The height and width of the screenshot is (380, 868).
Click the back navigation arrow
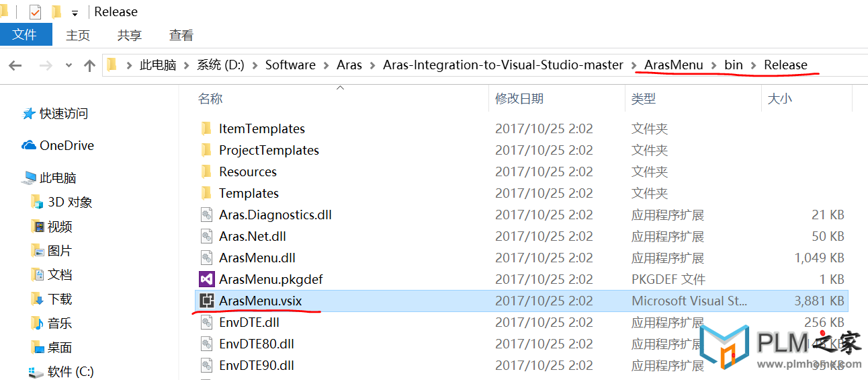15,65
